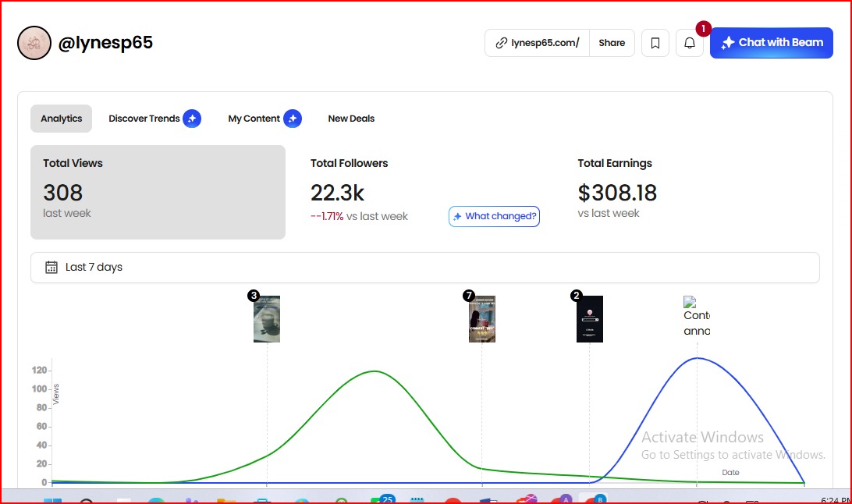Image resolution: width=852 pixels, height=504 pixels.
Task: Click the link chain icon beside lynesp65.com/
Action: [502, 43]
